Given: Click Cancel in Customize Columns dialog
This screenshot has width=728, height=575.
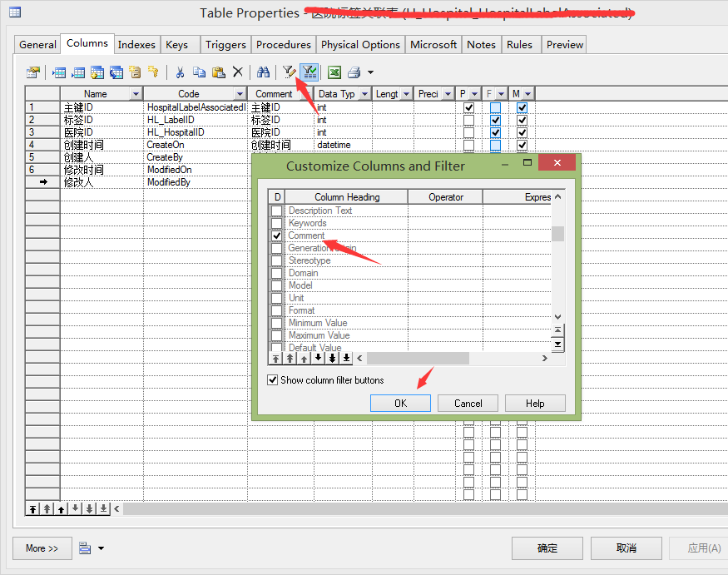Looking at the screenshot, I should (468, 403).
